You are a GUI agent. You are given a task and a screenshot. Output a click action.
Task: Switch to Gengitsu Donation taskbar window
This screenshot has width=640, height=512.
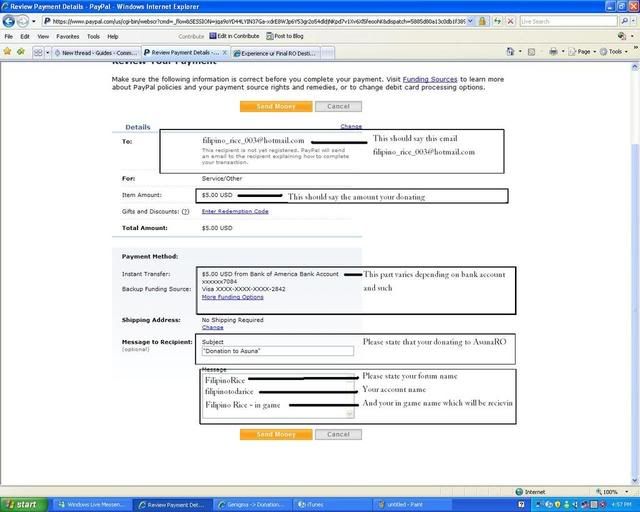[x=253, y=505]
